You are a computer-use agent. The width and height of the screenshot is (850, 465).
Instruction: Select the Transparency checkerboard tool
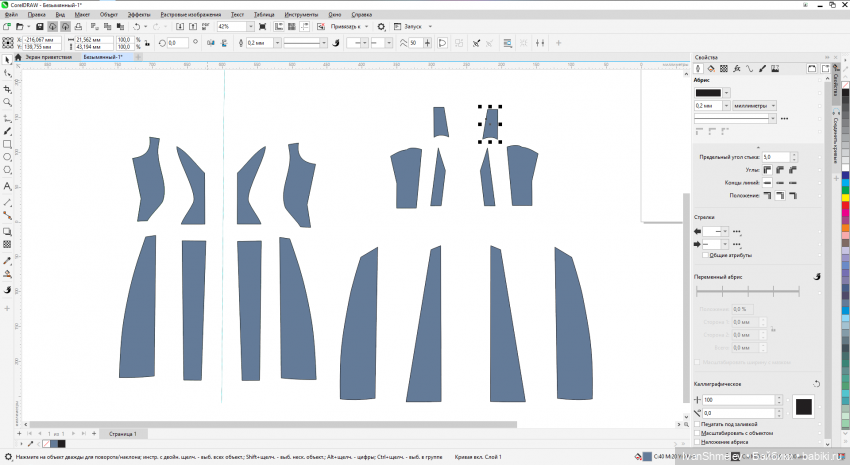(x=7, y=244)
